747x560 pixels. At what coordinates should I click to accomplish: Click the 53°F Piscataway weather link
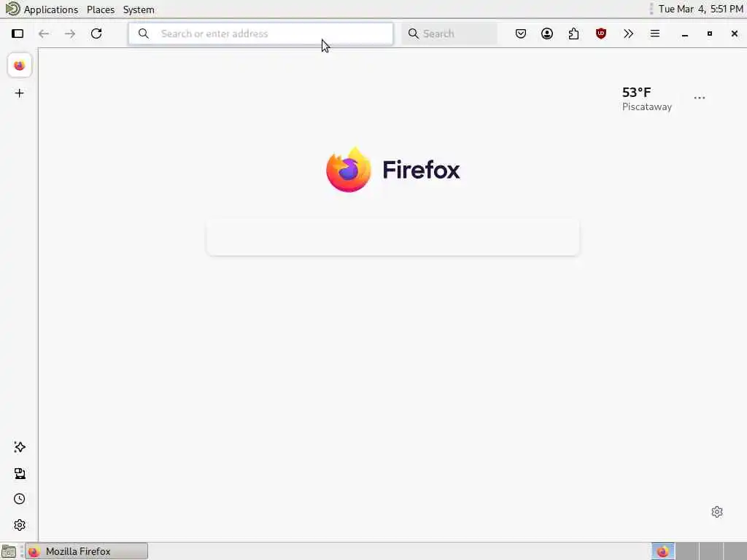(x=647, y=99)
